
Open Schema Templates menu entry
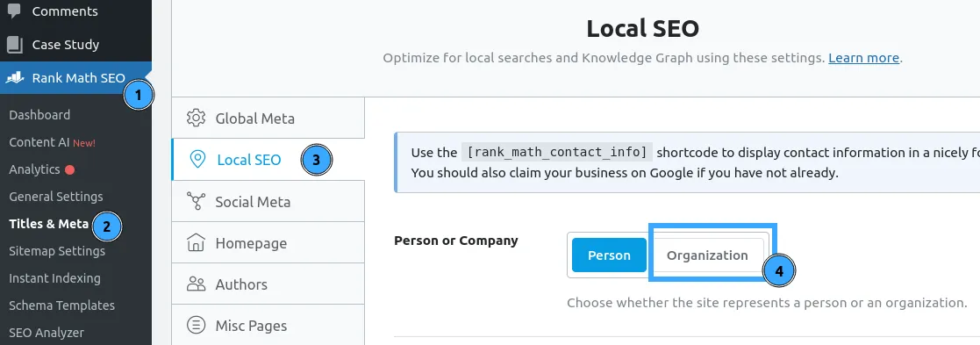(x=62, y=305)
